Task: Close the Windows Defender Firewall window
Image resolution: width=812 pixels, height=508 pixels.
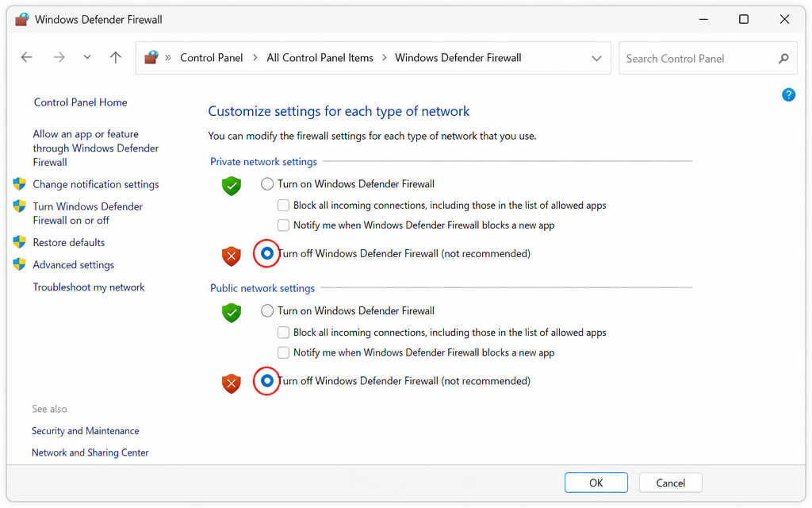Action: (x=784, y=19)
